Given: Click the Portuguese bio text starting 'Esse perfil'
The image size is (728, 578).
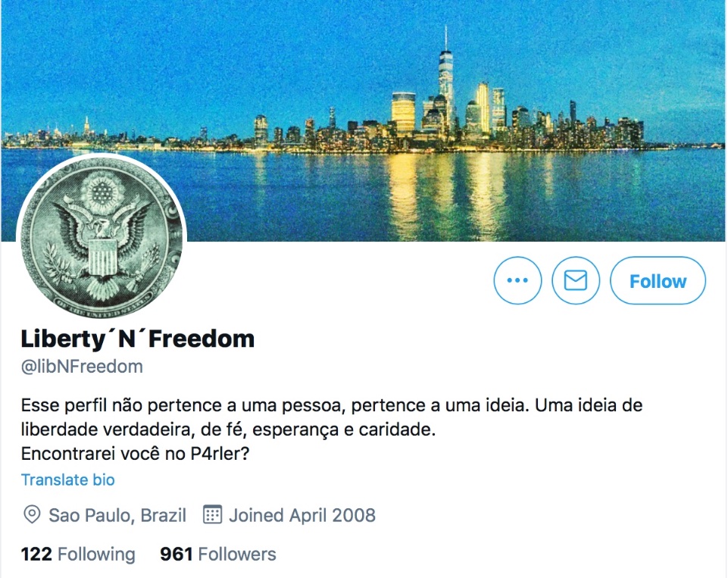Looking at the screenshot, I should point(332,429).
